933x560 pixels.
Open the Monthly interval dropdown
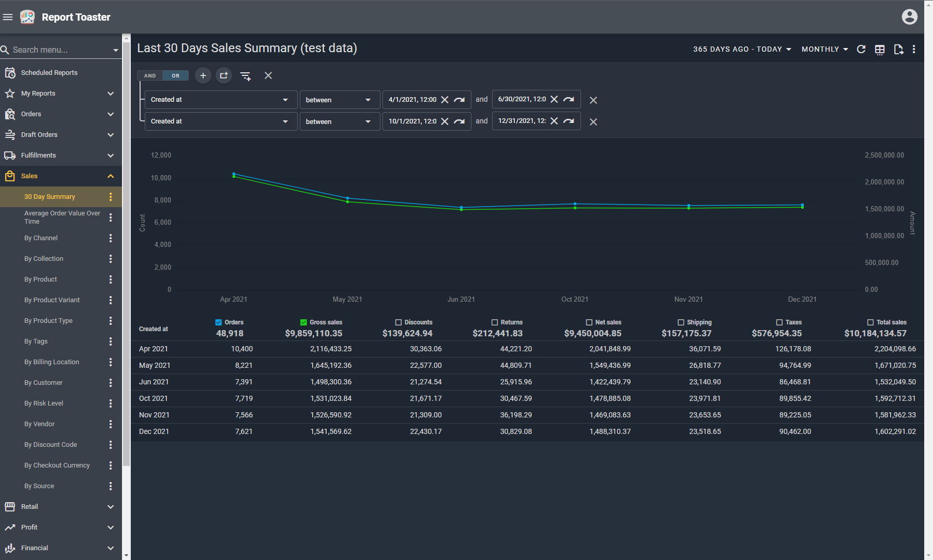(824, 49)
